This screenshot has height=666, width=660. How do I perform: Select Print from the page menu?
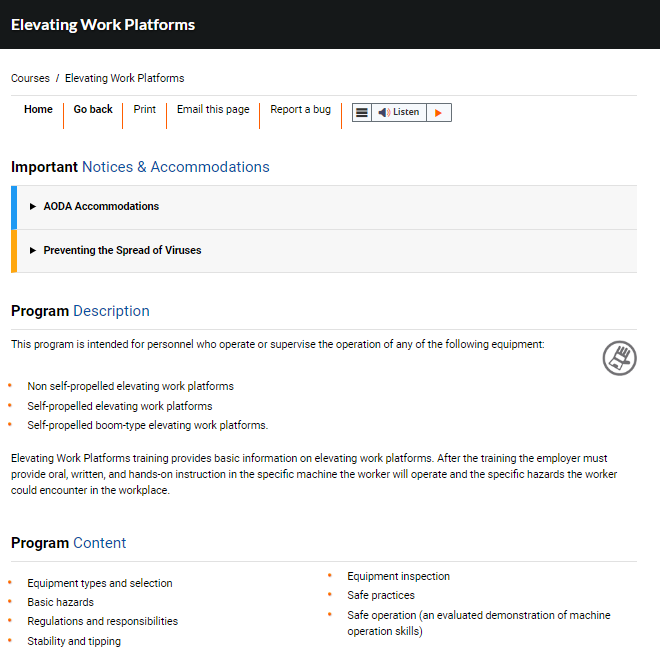(x=145, y=110)
